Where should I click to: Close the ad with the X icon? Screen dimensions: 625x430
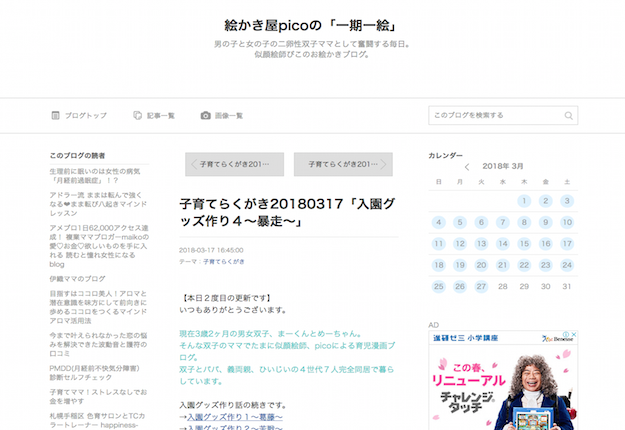coord(574,334)
